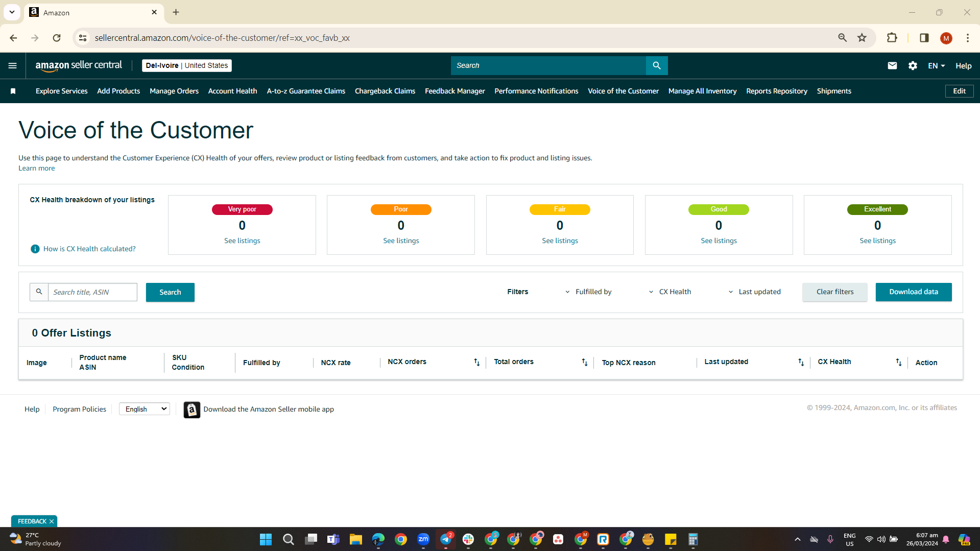Screen dimensions: 980x551
Task: Click the zoom magnifier in address bar
Action: click(x=842, y=38)
